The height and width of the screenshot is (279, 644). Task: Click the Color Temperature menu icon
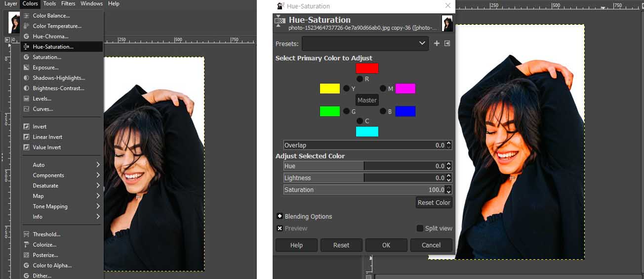click(x=27, y=26)
